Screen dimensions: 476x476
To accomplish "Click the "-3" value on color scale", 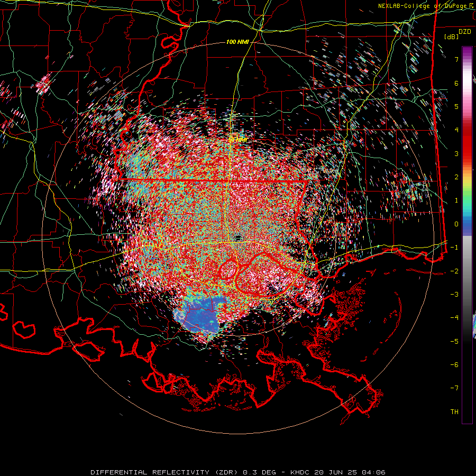I will pyautogui.click(x=454, y=295).
